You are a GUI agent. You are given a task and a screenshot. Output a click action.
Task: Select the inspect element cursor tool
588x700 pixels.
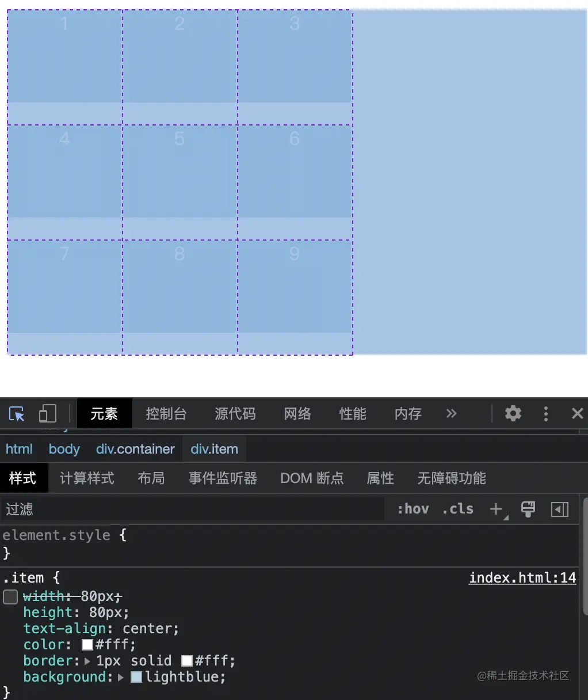(16, 414)
